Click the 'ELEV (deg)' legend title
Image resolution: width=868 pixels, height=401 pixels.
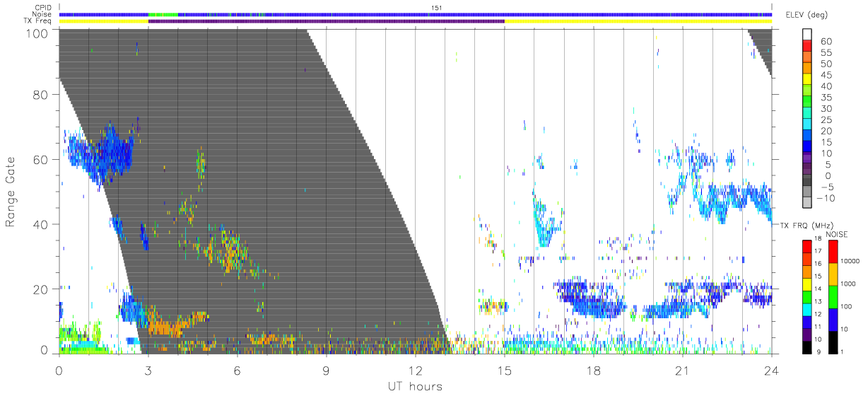807,15
